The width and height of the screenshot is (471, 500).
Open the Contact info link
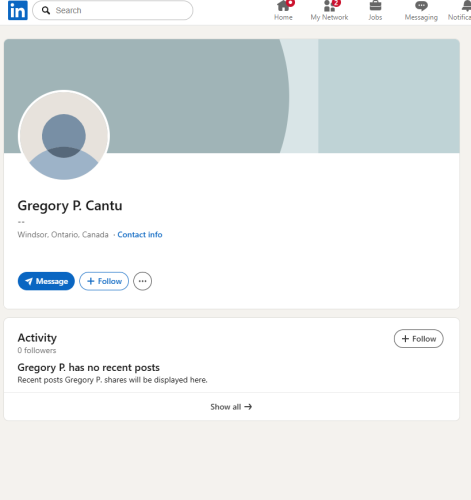click(x=140, y=235)
